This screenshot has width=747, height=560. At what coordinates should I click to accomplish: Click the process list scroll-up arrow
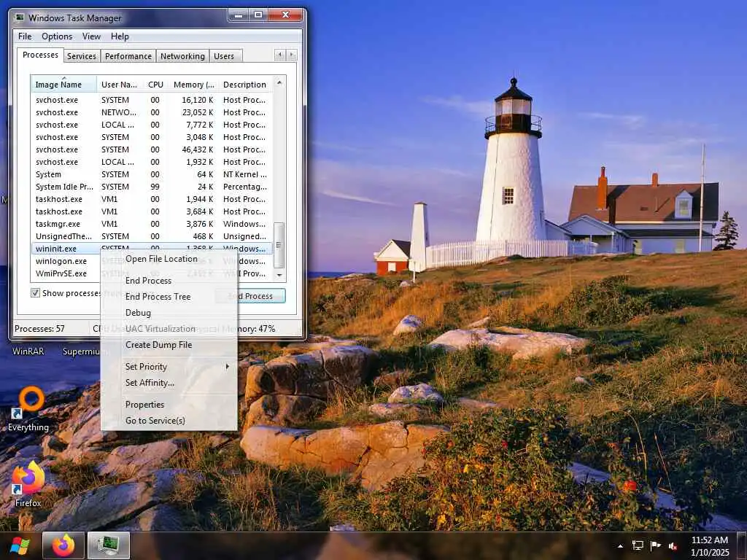279,83
